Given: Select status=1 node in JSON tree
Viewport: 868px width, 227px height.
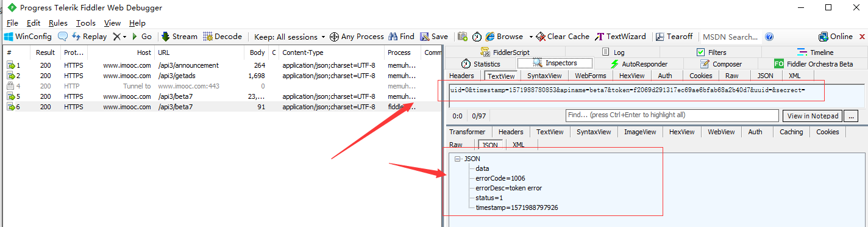Looking at the screenshot, I should coord(489,198).
